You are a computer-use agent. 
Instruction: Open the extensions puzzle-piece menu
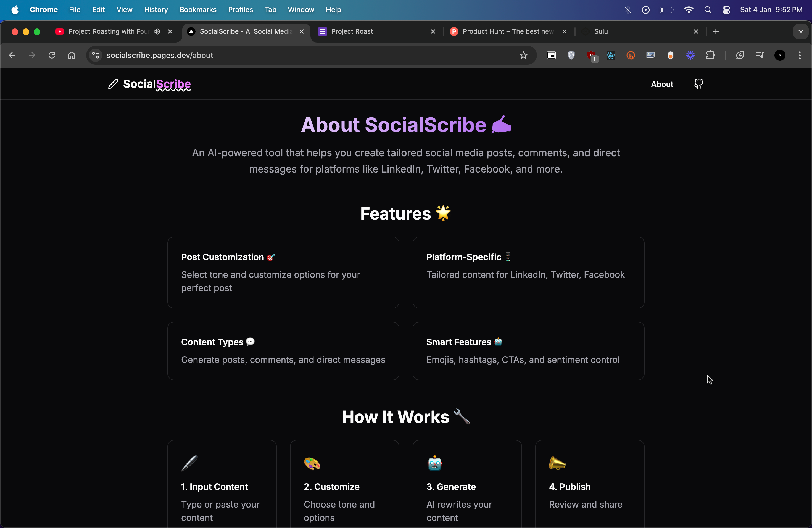pos(711,55)
